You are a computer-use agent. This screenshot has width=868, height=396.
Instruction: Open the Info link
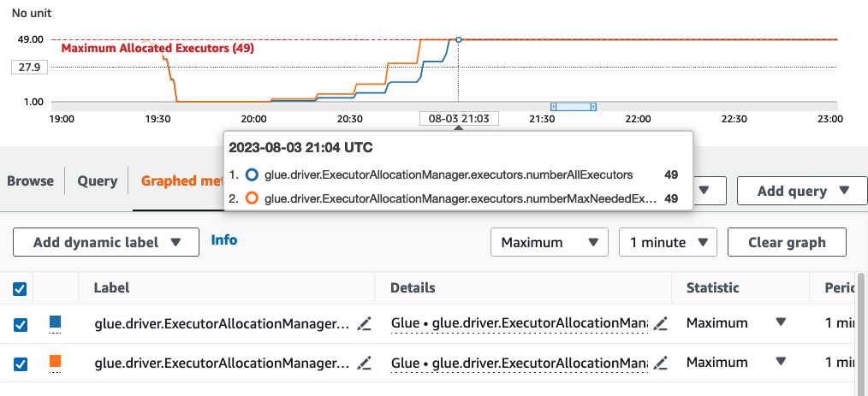pyautogui.click(x=224, y=240)
